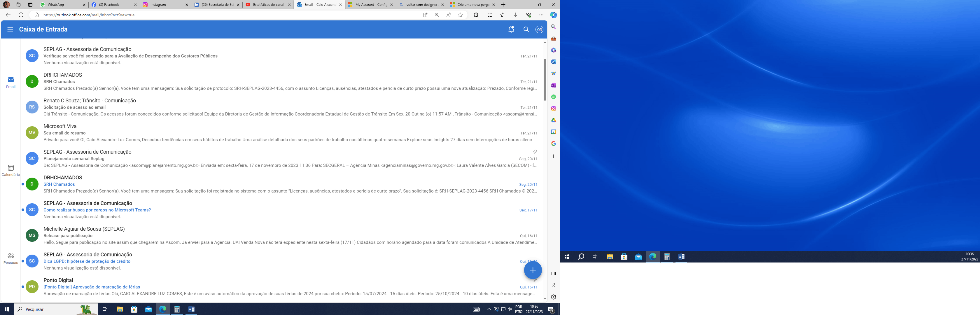Screen dimensions: 980x315
Task: Click Instagram icon in Edge sidebar
Action: [x=554, y=108]
